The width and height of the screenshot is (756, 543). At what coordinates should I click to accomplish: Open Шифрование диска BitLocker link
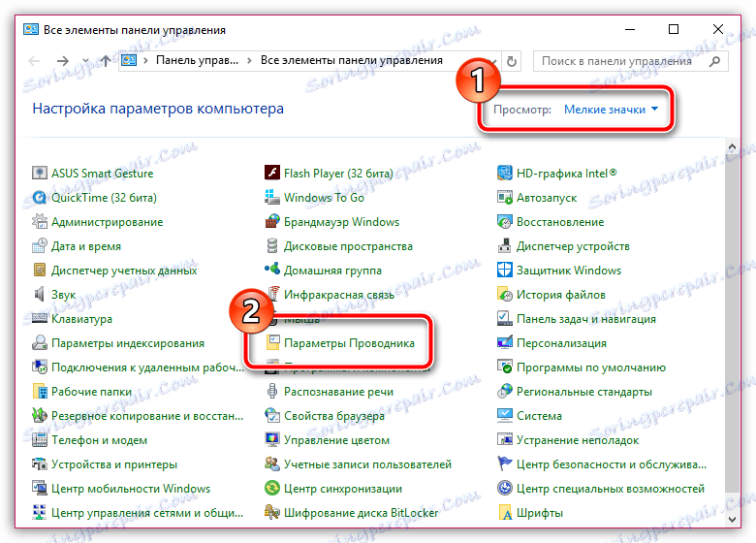pos(362,513)
